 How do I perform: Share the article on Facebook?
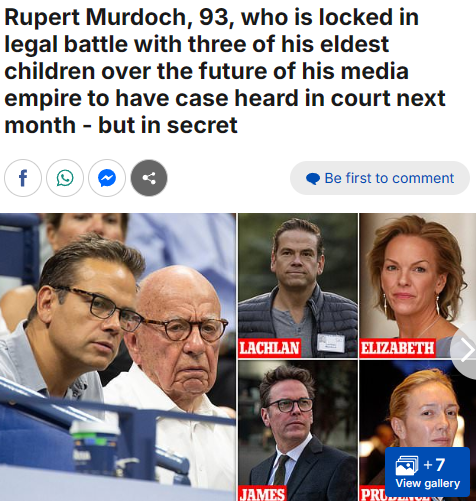(23, 178)
